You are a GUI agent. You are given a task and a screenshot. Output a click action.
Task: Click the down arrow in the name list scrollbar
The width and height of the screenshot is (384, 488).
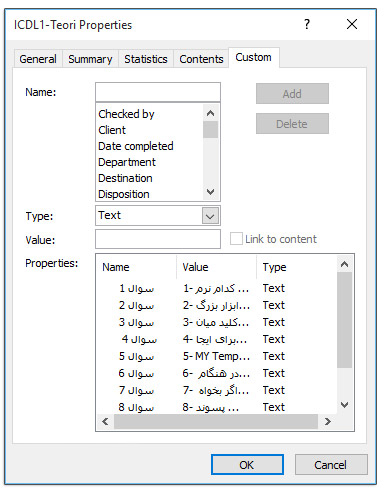(210, 192)
